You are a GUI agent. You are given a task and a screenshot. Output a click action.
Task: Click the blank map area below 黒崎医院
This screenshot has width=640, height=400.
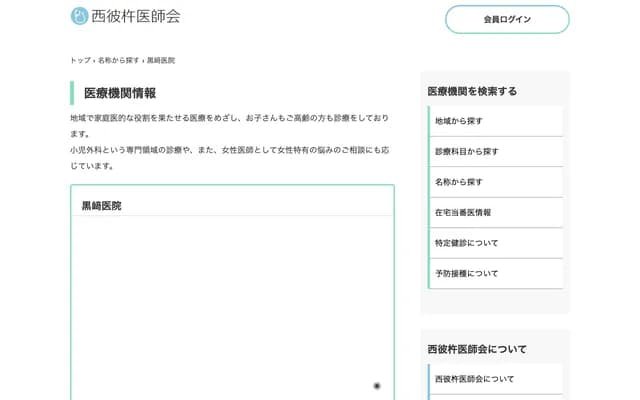232,300
